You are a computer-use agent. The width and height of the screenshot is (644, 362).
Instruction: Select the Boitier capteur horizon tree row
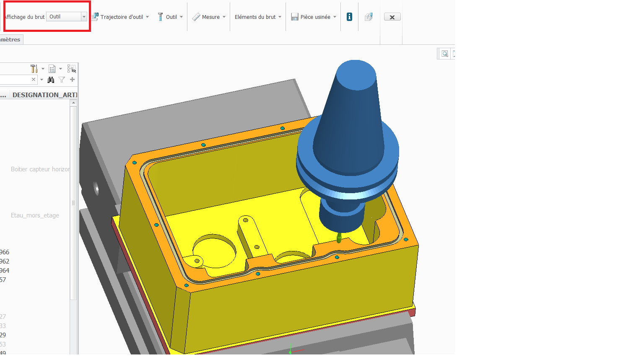[40, 169]
